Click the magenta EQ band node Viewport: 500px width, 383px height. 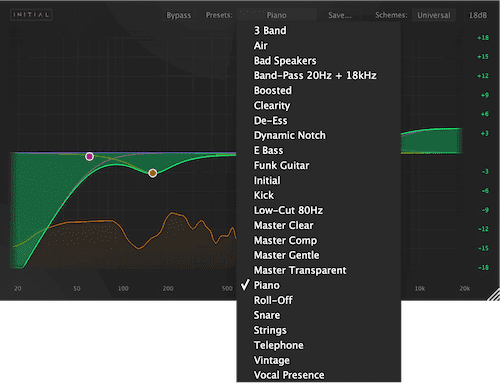point(89,156)
